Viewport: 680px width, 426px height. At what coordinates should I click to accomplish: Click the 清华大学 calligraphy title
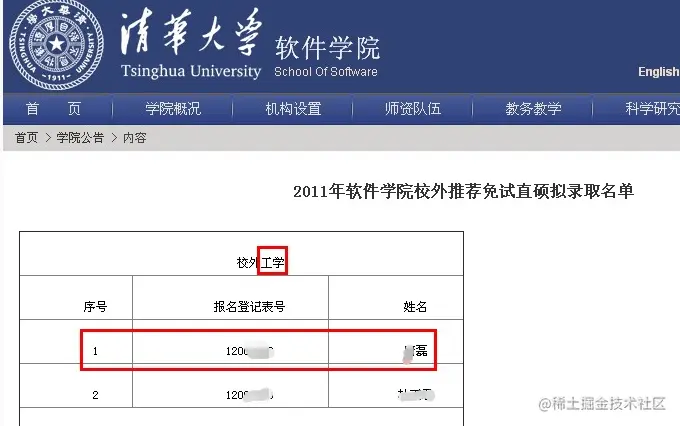click(191, 32)
